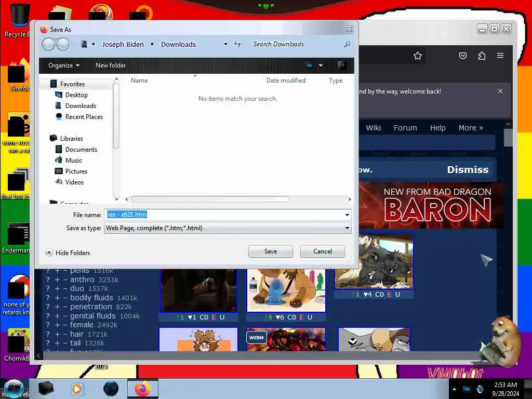This screenshot has width=532, height=399.
Task: Show hidden system tray icons
Action: (x=454, y=389)
